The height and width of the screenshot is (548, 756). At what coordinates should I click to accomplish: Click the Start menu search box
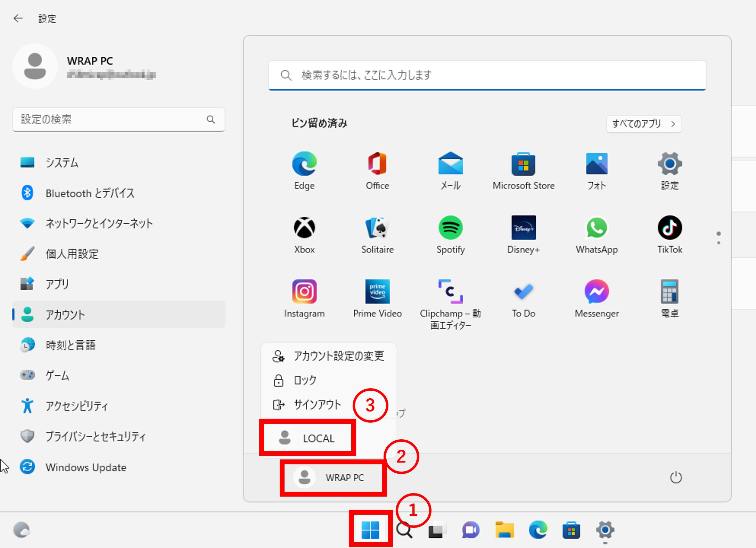(x=487, y=75)
